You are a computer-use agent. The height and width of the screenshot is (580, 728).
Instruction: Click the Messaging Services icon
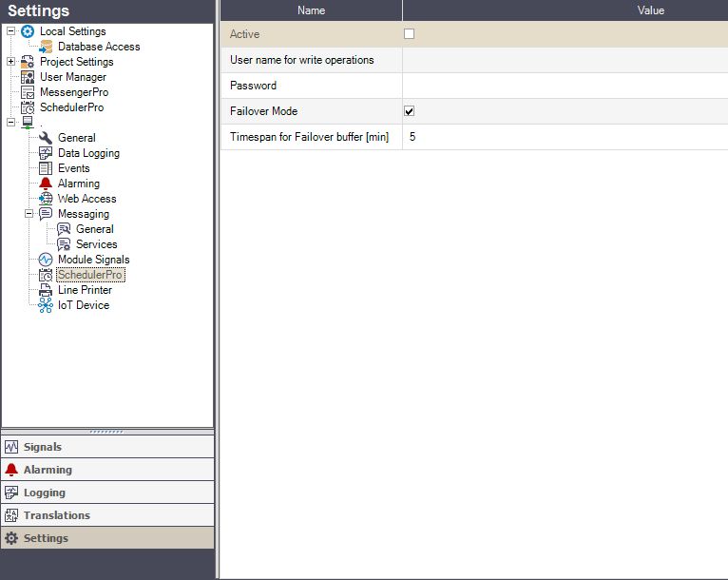[64, 244]
